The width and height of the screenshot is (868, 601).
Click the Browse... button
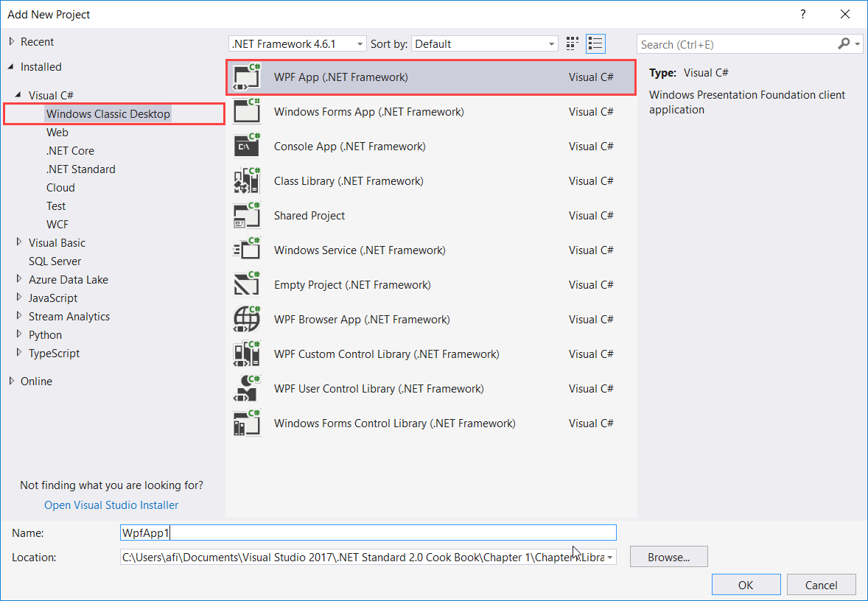click(x=669, y=557)
